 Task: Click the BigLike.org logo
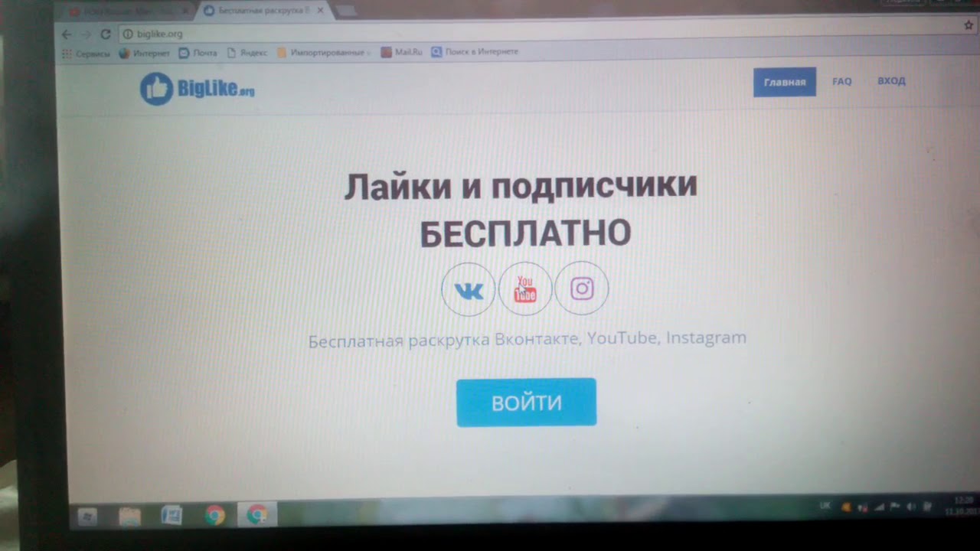click(x=198, y=90)
